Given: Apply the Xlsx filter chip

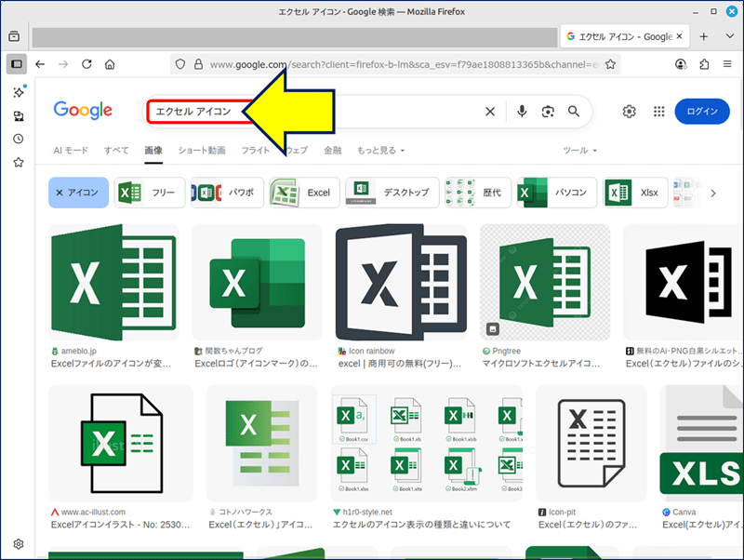Looking at the screenshot, I should point(635,193).
